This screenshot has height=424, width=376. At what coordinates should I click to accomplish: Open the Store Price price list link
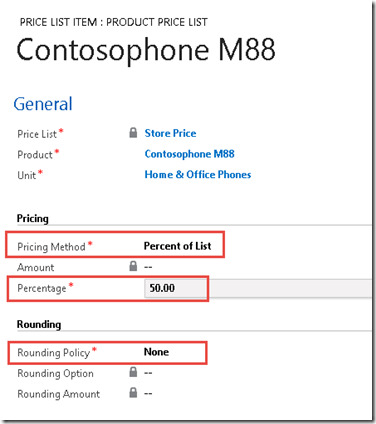pos(170,133)
